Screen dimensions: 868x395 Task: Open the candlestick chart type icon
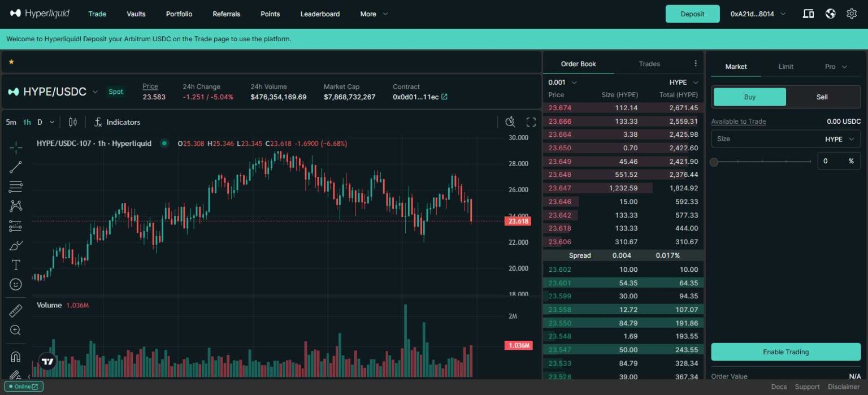pyautogui.click(x=73, y=122)
